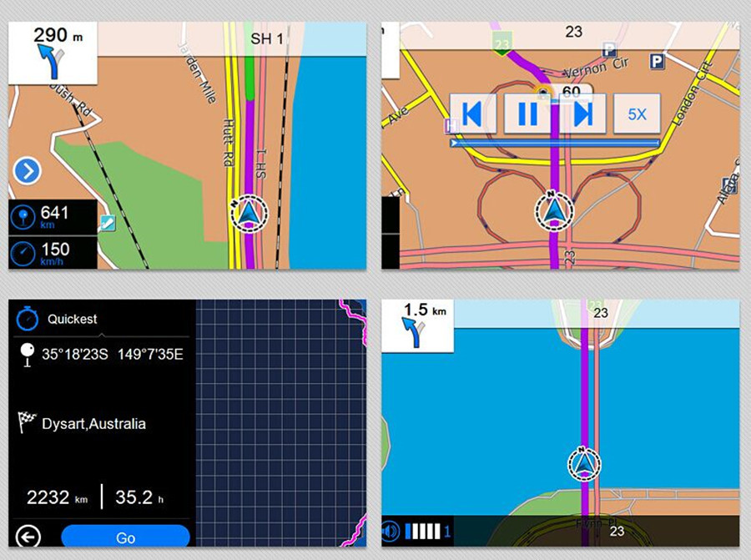Select the destination Dysart, Australia

pos(93,424)
